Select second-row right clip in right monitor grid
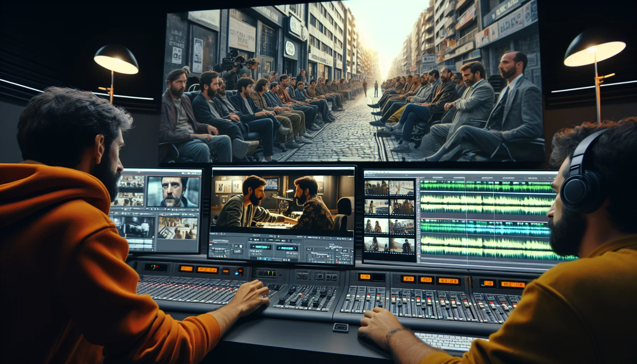 (402, 207)
